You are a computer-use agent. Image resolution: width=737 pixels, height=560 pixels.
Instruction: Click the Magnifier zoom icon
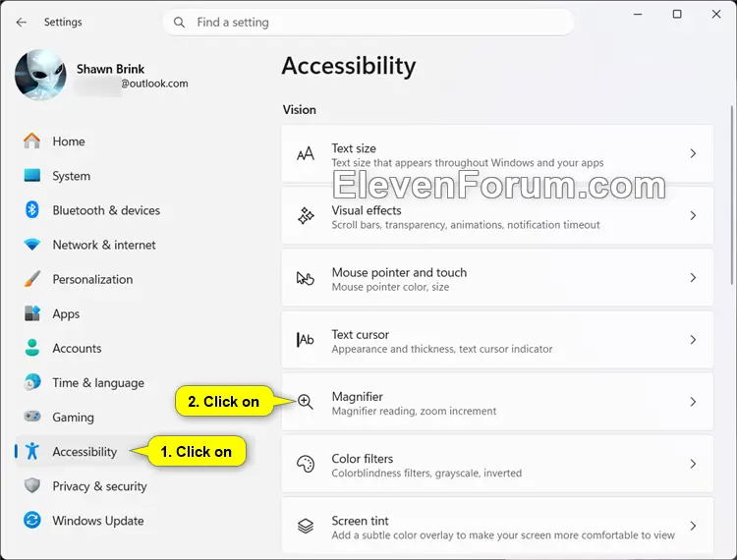point(306,402)
